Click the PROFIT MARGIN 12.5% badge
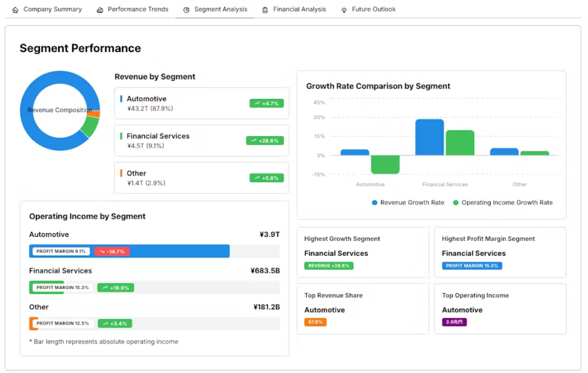The width and height of the screenshot is (588, 373). 62,324
